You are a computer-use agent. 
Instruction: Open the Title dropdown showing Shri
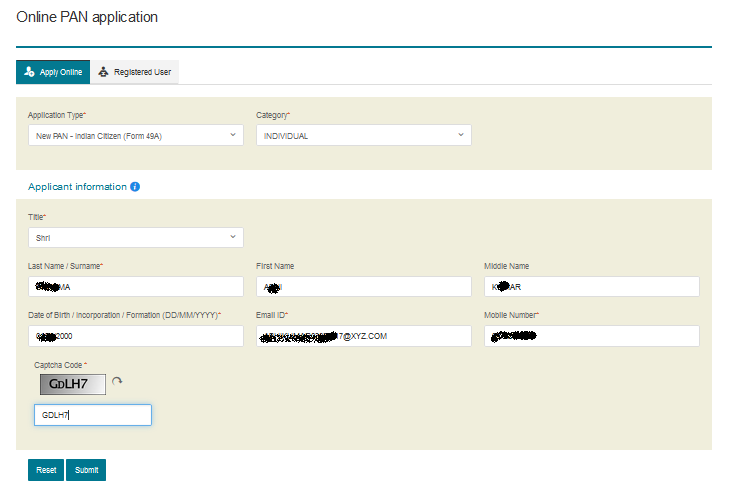click(x=135, y=238)
